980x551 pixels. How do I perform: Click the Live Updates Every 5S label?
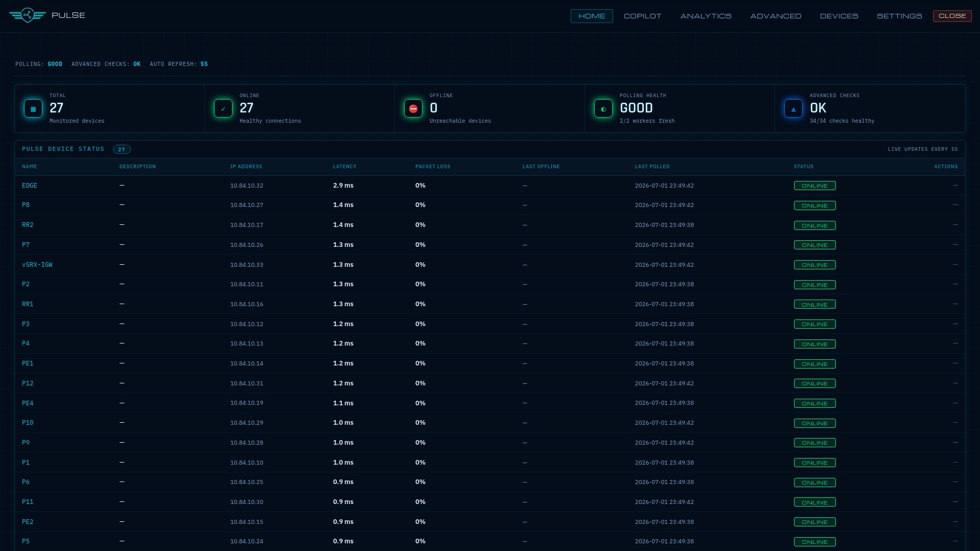923,149
